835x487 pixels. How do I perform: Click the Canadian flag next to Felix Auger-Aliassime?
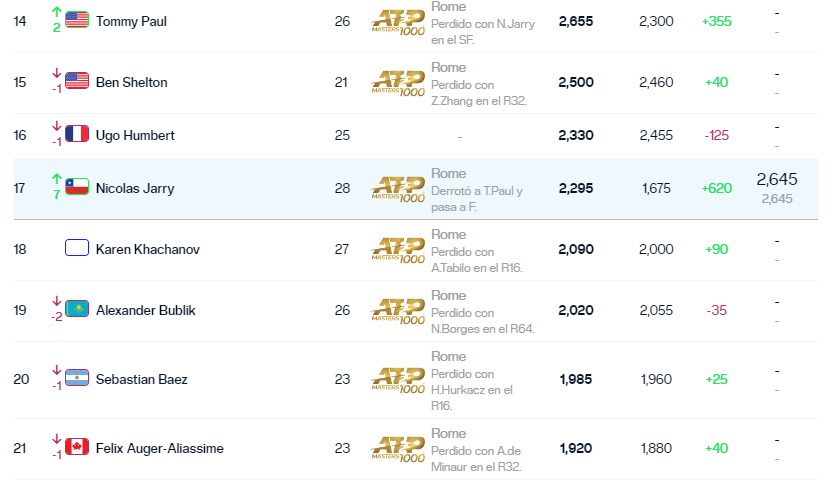77,447
